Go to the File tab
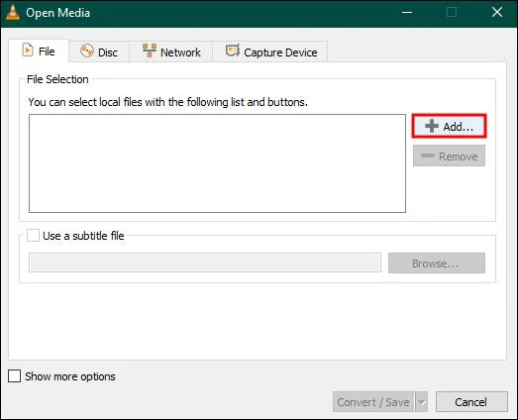Image resolution: width=518 pixels, height=420 pixels. pyautogui.click(x=39, y=51)
